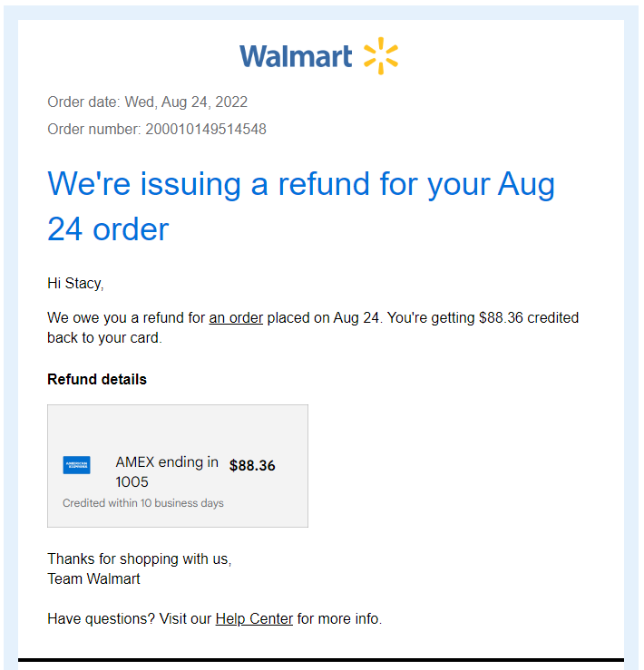
Task: Click the 'Refund details' heading
Action: tap(97, 380)
